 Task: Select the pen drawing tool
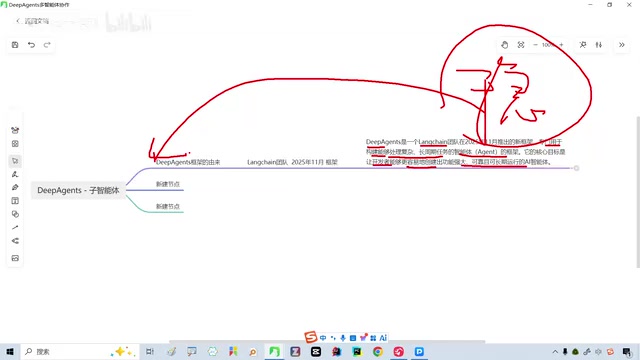pos(15,187)
